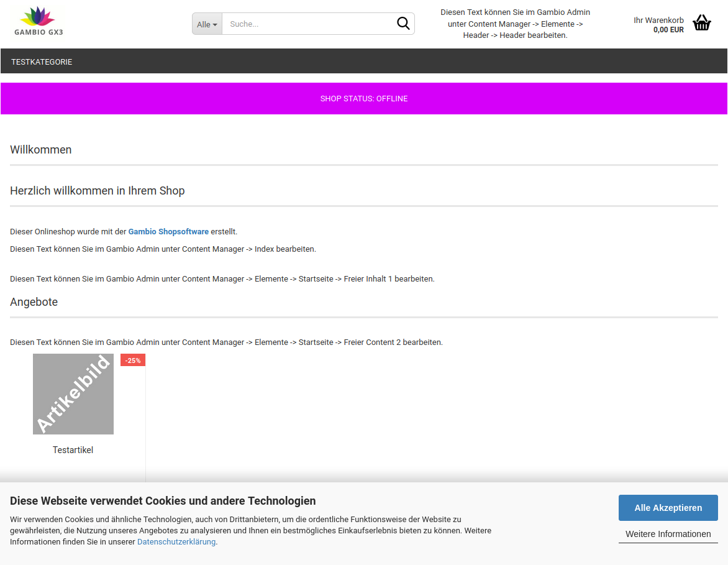The height and width of the screenshot is (565, 728).
Task: Open the Testkategorie menu item
Action: 42,62
